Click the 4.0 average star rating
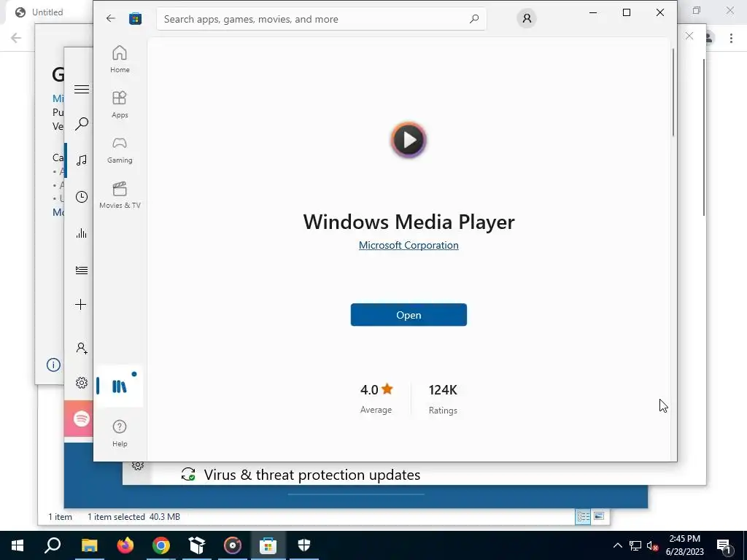 pyautogui.click(x=376, y=389)
